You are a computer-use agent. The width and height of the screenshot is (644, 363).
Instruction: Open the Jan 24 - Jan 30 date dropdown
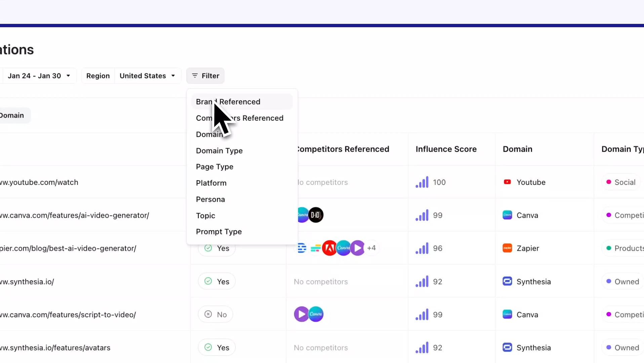[x=39, y=76]
